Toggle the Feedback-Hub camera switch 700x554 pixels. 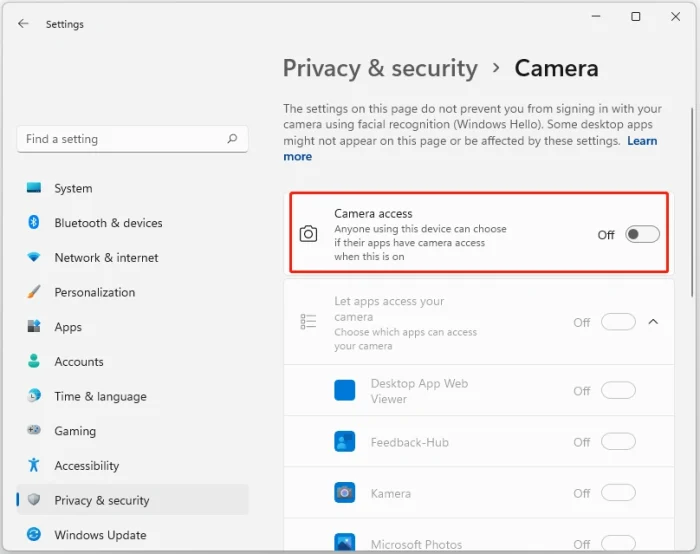(618, 442)
